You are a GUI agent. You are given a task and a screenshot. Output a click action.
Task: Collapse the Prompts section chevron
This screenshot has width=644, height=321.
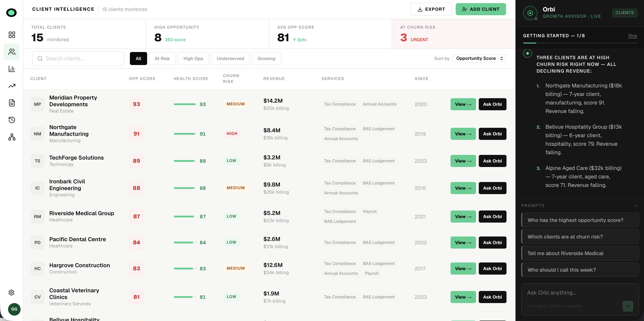636,206
